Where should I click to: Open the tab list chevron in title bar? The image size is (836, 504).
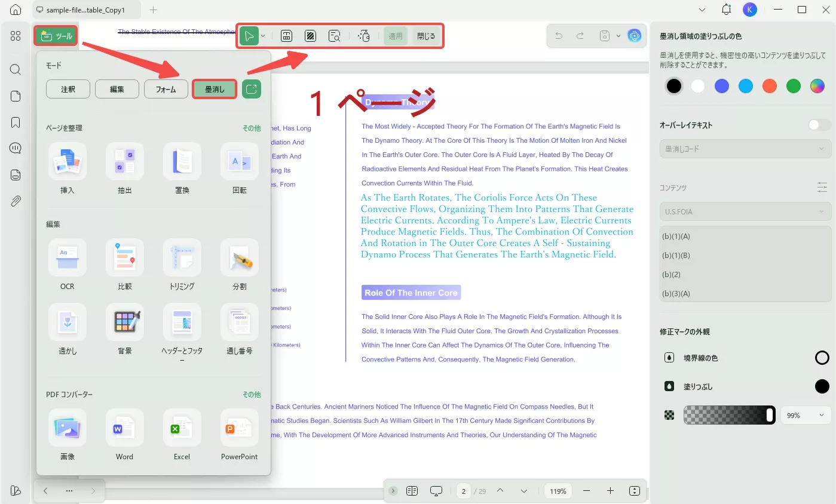[x=702, y=10]
